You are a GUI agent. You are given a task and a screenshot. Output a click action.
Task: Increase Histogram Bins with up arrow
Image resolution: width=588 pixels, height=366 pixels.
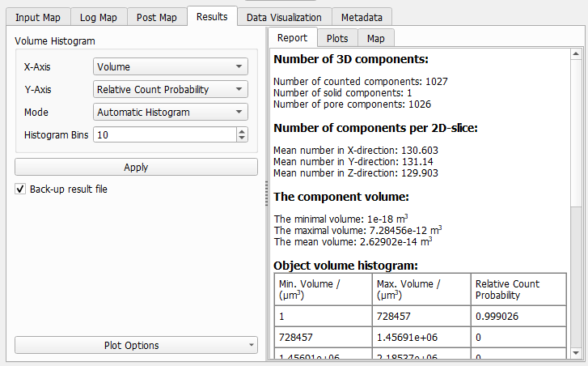(242, 131)
